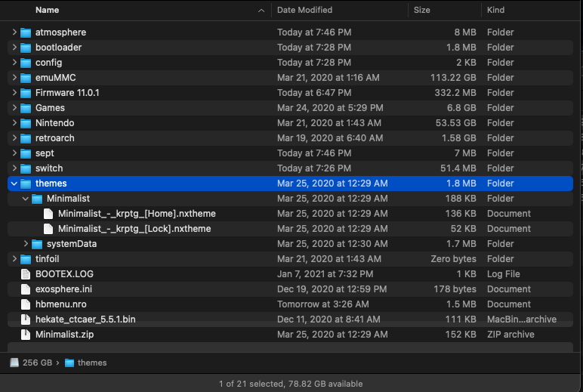
Task: Click the systemData folder icon
Action: click(x=37, y=244)
